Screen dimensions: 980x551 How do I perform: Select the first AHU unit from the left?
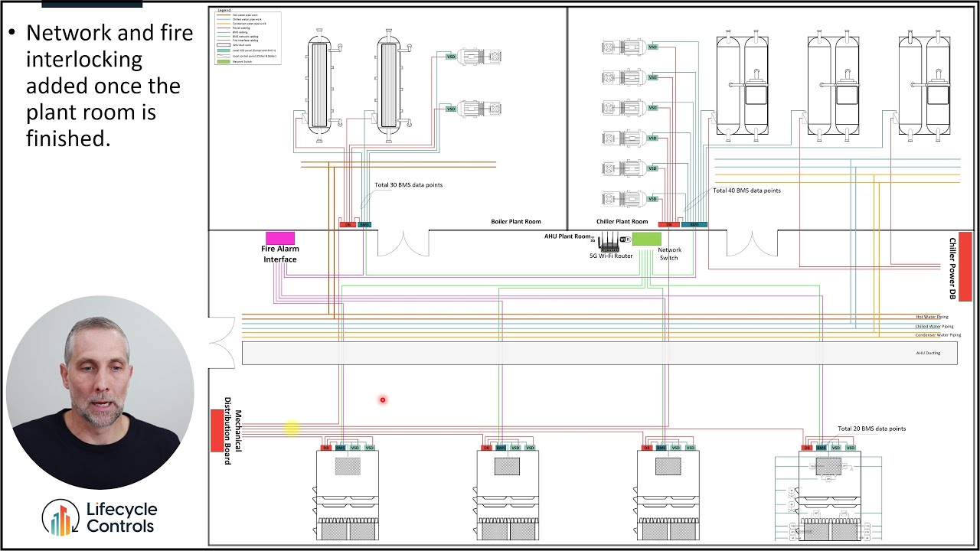point(348,496)
